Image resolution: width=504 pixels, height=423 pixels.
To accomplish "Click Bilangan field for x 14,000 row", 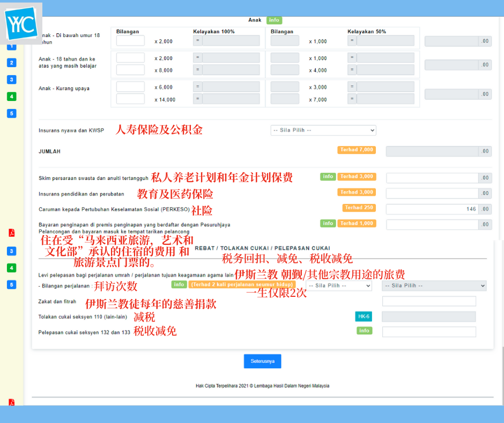I will tap(130, 99).
